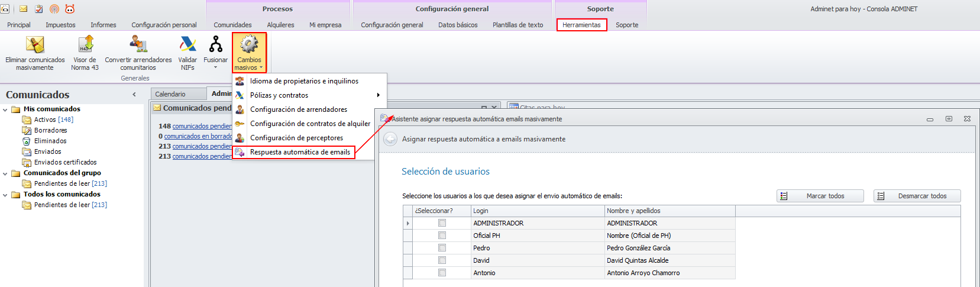Image resolution: width=980 pixels, height=287 pixels.
Task: Click Idioma de propietarios menu icon
Action: [240, 81]
